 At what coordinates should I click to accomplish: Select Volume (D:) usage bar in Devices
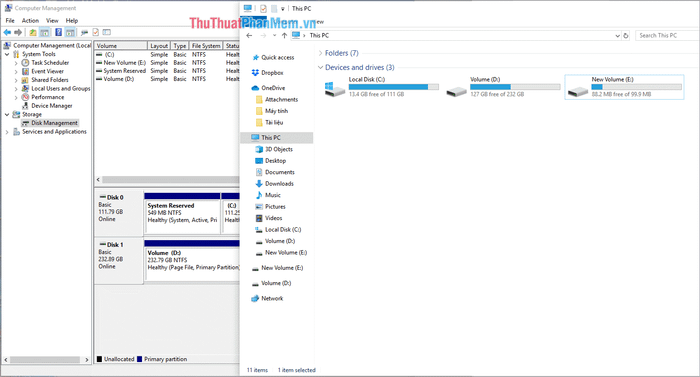pyautogui.click(x=515, y=87)
